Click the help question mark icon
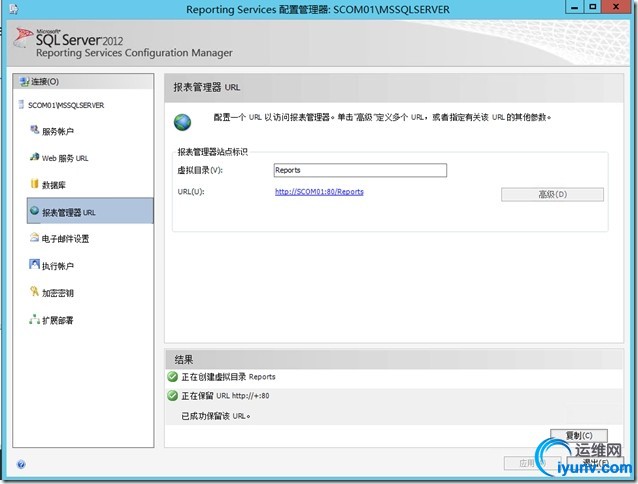Image resolution: width=638 pixels, height=484 pixels. pyautogui.click(x=21, y=464)
